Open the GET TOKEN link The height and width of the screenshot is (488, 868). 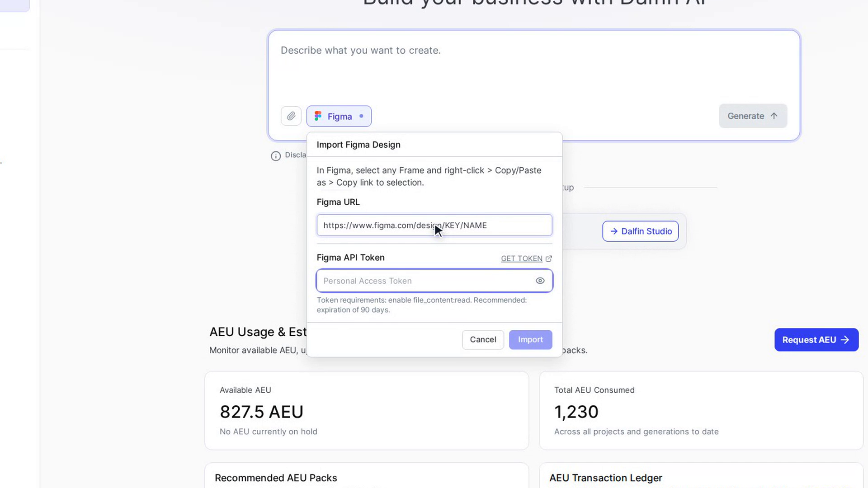tap(522, 258)
